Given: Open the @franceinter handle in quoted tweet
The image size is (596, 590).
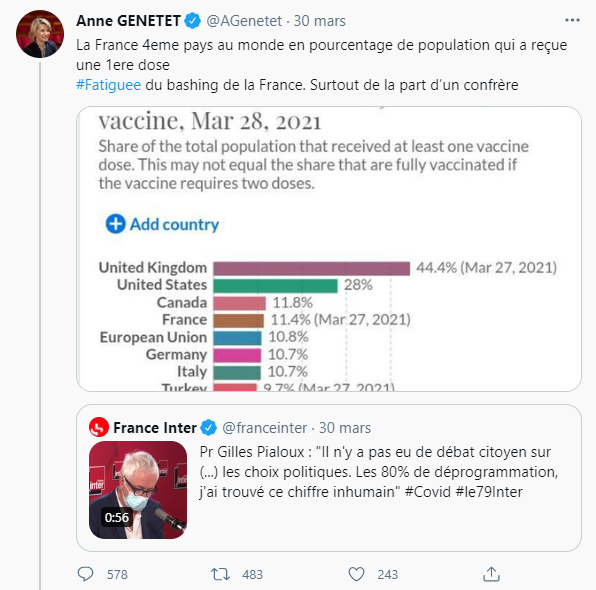Looking at the screenshot, I should coord(265,428).
